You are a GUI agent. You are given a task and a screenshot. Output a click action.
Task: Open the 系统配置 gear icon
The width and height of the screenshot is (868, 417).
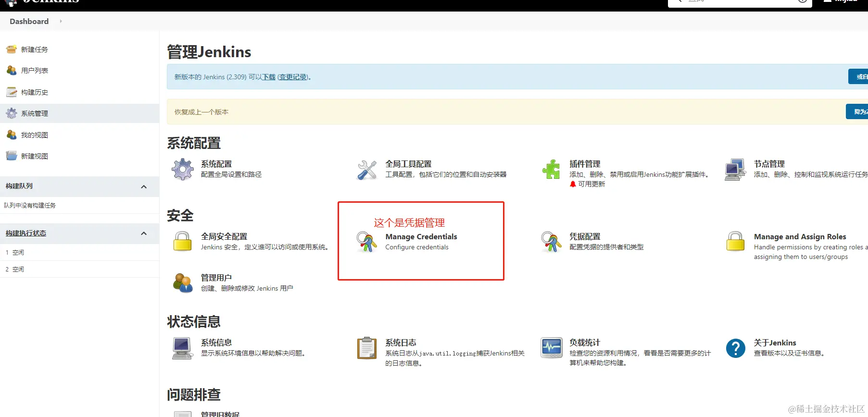click(183, 169)
